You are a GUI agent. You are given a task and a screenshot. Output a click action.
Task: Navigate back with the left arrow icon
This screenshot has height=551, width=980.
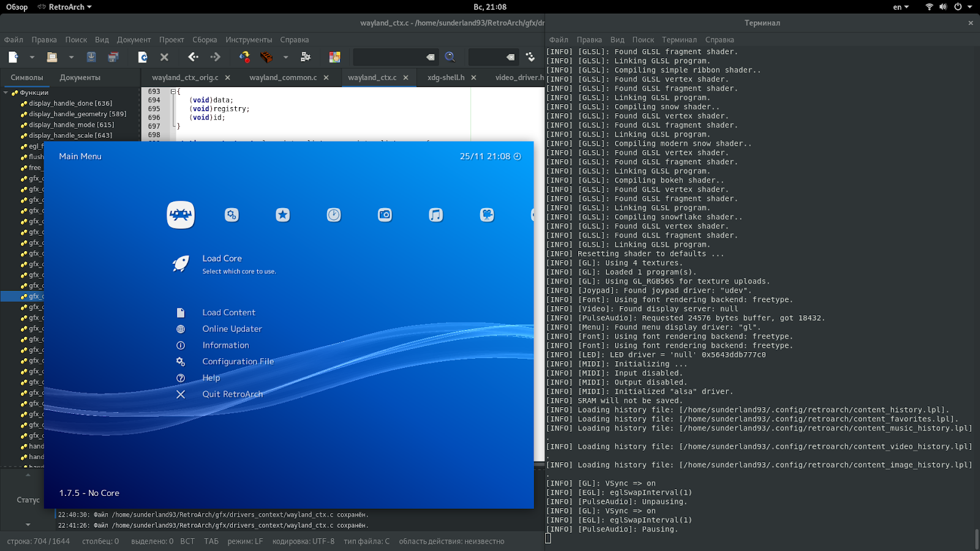click(x=193, y=57)
